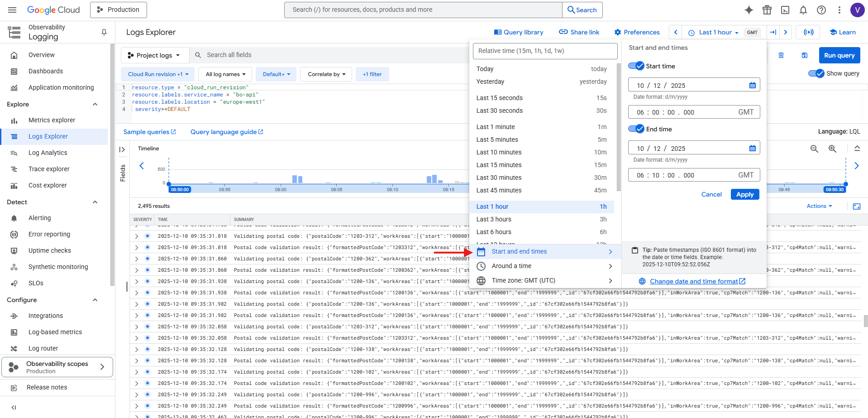Select the Around a time menu option
This screenshot has width=868, height=418.
coord(512,266)
